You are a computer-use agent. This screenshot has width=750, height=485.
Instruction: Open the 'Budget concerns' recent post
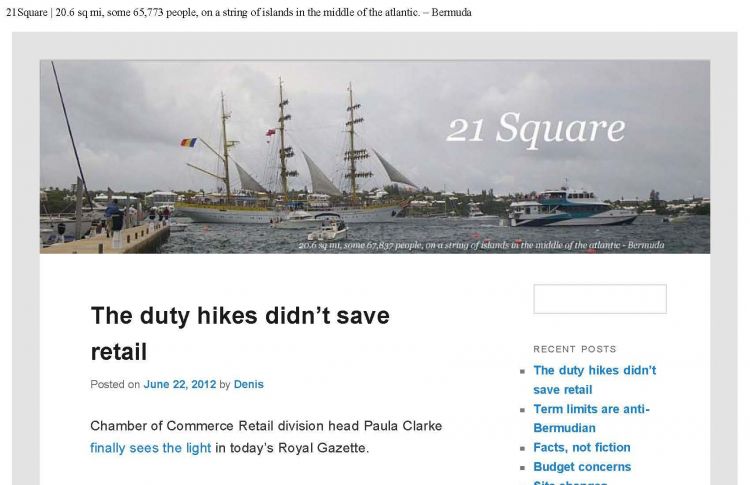point(582,467)
